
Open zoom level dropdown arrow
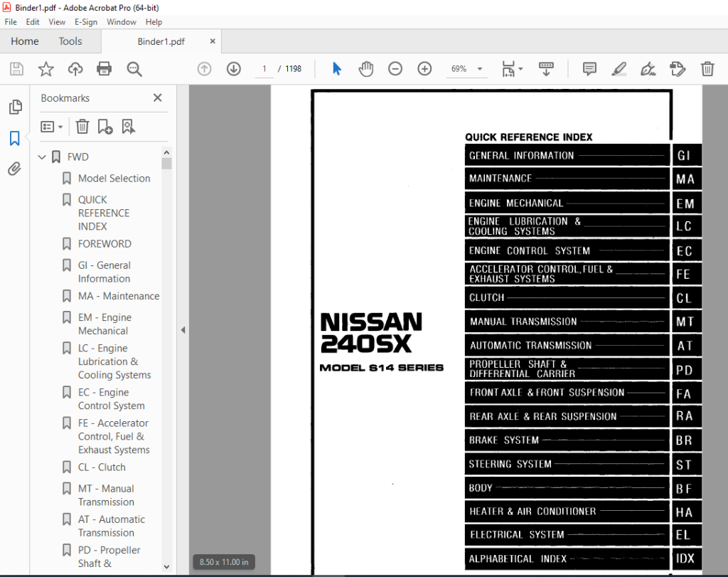click(480, 69)
